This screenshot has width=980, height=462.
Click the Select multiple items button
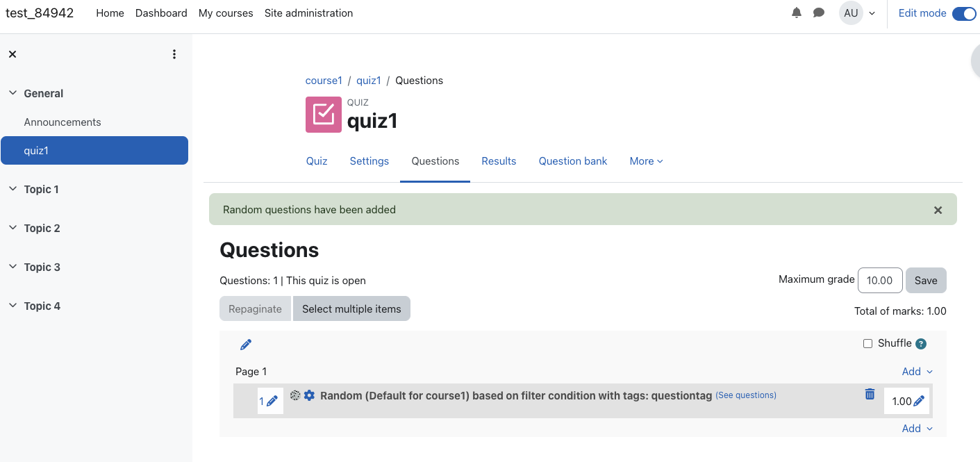tap(351, 309)
